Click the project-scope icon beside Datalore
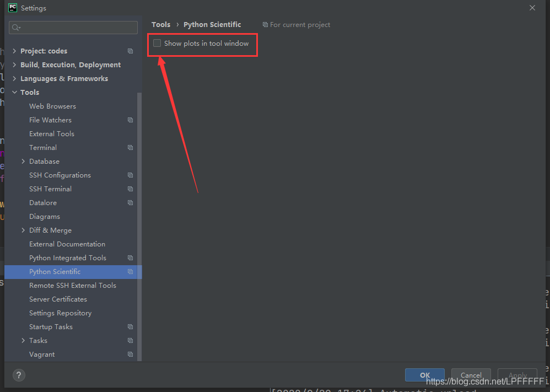 (x=131, y=202)
